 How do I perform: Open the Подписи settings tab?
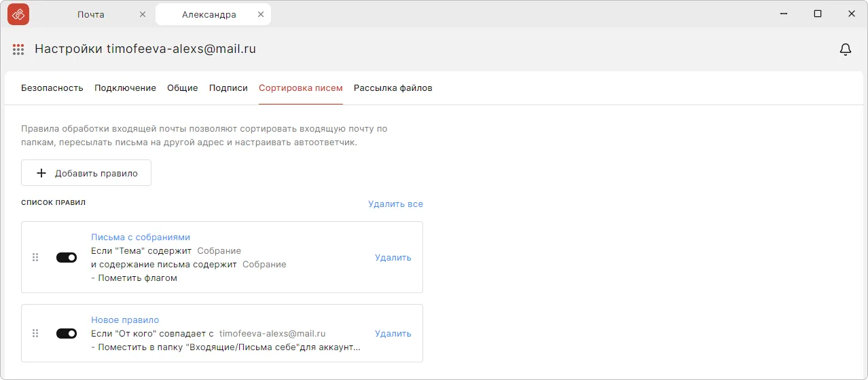point(228,88)
